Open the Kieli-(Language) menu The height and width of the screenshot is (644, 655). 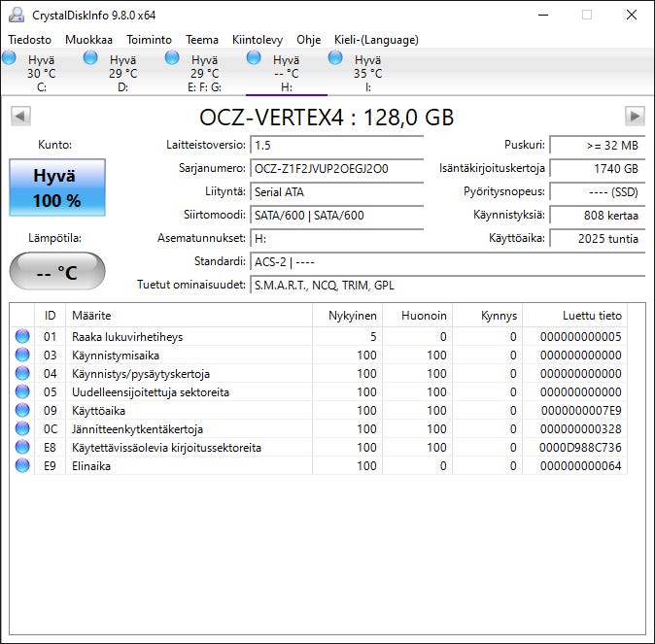[376, 40]
